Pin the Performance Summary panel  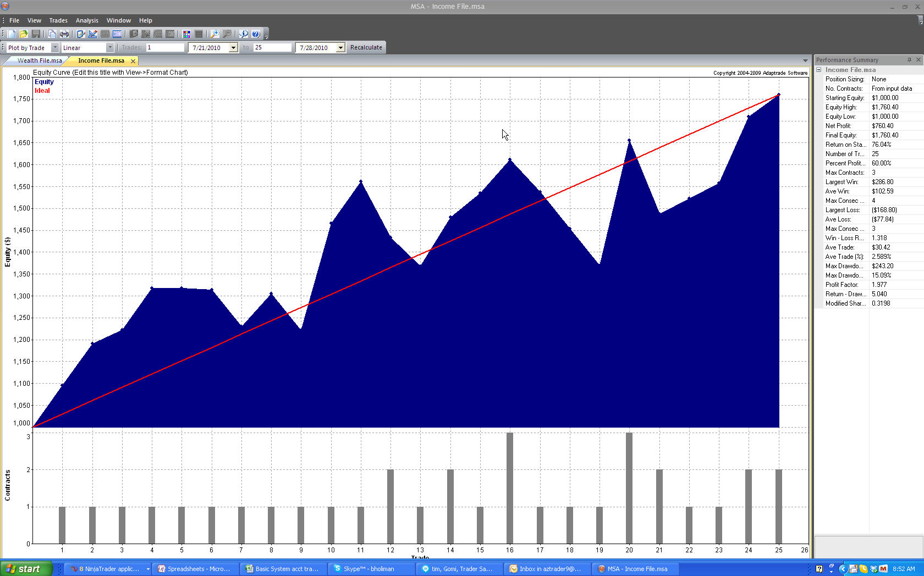(909, 60)
